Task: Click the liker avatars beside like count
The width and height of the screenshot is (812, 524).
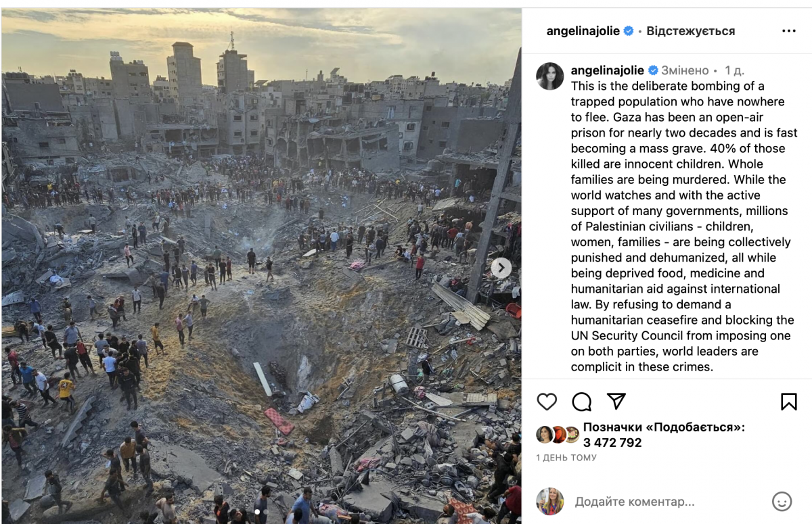Action: (x=558, y=434)
